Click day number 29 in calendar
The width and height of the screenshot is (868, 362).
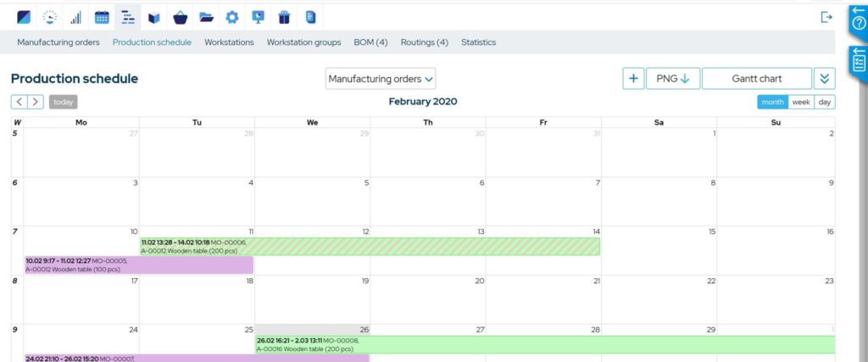711,329
